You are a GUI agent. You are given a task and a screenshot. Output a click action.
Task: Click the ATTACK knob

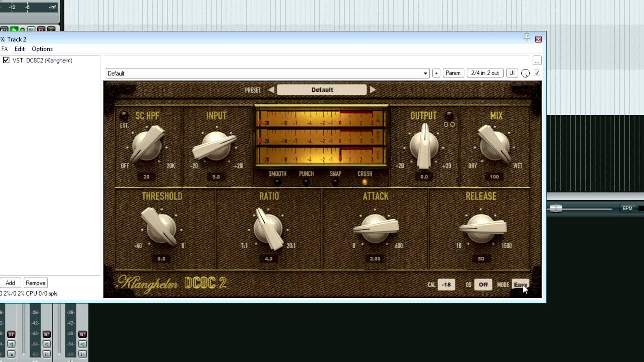tap(376, 228)
